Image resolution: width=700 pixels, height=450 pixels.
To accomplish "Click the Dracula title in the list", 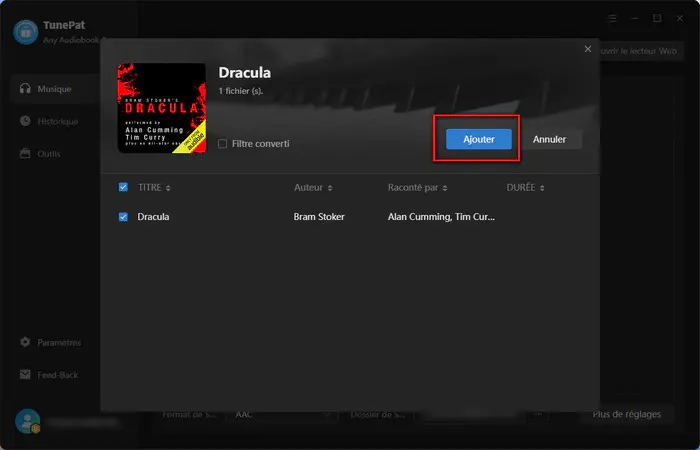I will pyautogui.click(x=153, y=217).
